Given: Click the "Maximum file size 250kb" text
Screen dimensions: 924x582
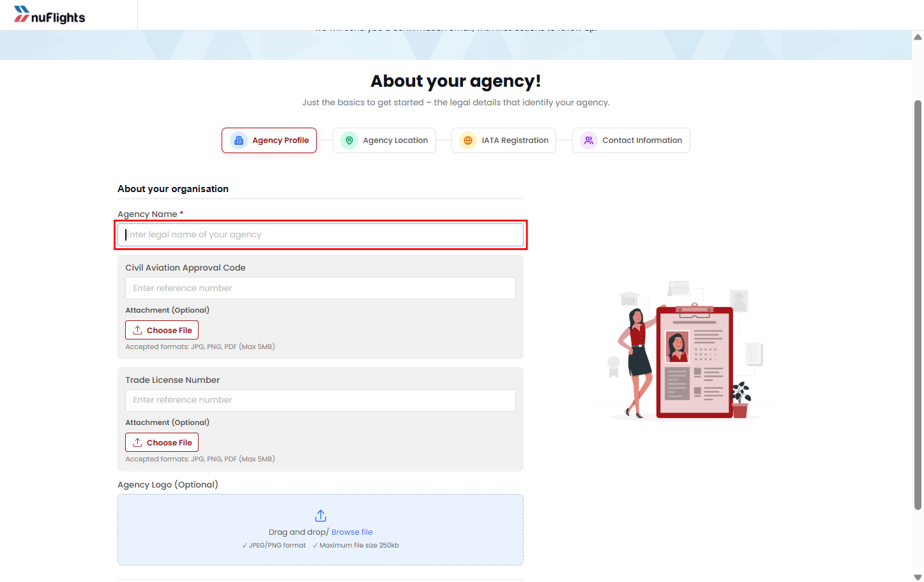Looking at the screenshot, I should [360, 546].
